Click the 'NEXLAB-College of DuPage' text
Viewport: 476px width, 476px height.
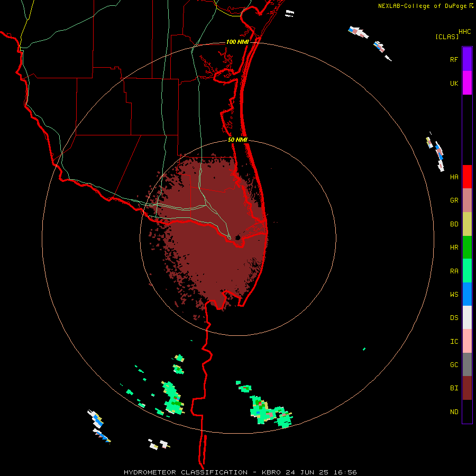pos(422,6)
